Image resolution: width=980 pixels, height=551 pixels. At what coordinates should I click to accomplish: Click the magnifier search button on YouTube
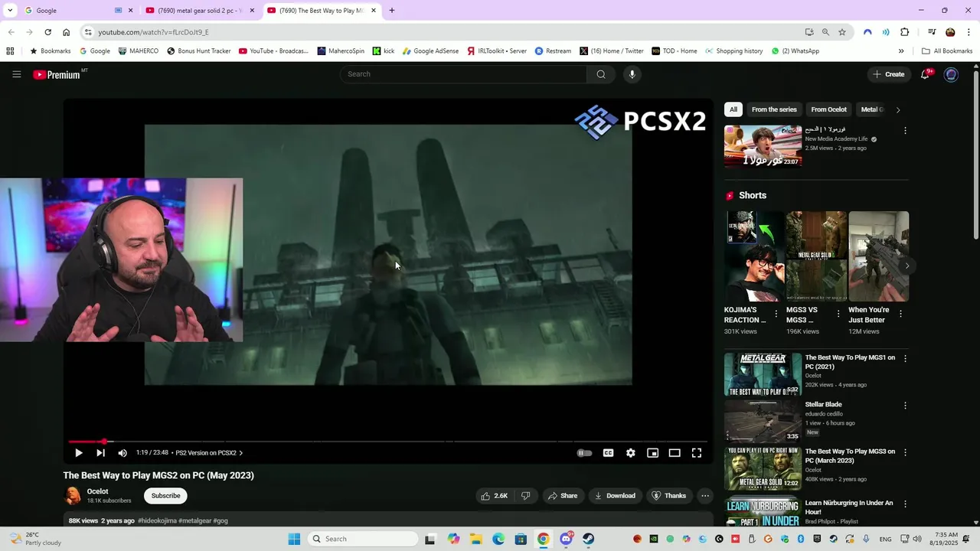[x=601, y=74]
